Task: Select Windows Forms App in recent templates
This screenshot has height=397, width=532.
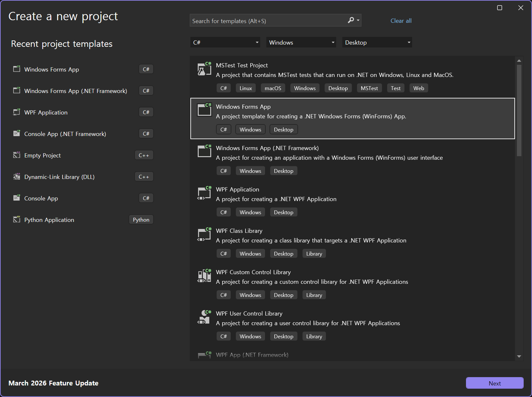Action: pos(83,69)
